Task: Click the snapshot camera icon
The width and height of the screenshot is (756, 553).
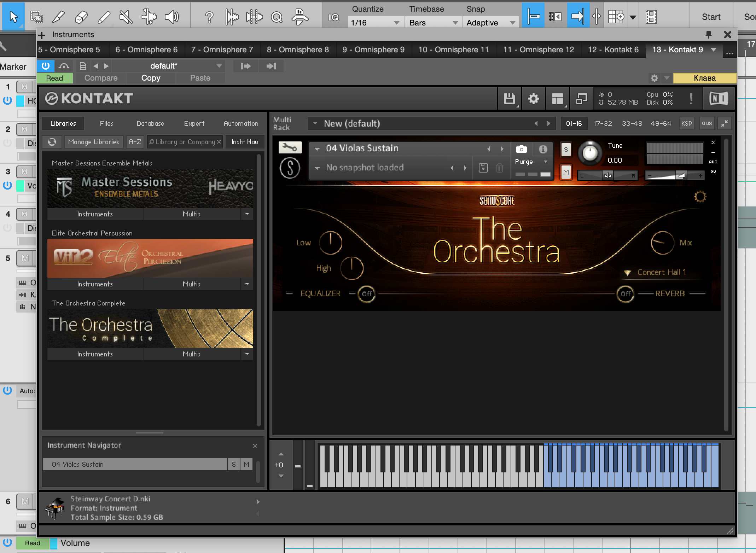Action: pos(521,149)
